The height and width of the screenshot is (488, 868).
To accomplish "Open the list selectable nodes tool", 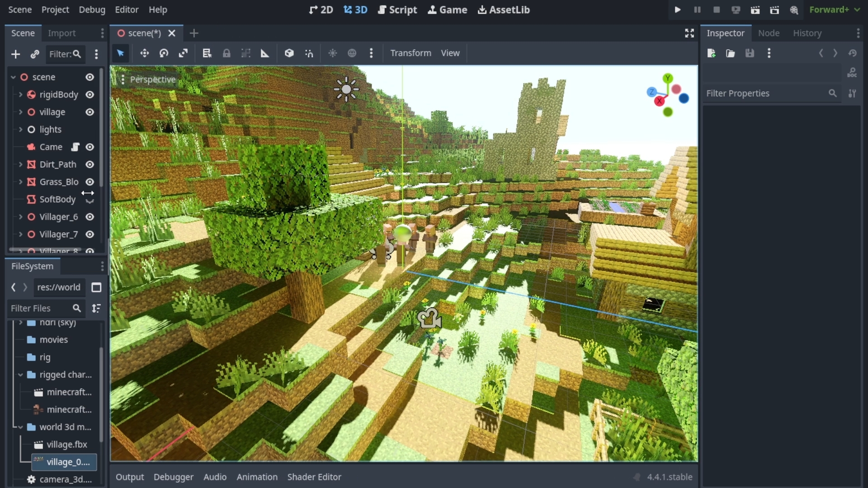I will click(207, 53).
